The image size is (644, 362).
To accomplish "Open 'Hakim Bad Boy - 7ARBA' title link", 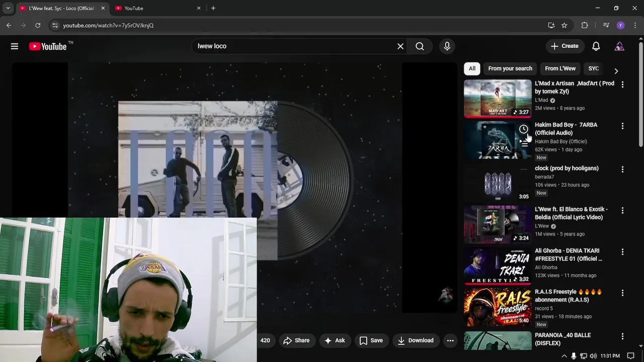I will (566, 129).
